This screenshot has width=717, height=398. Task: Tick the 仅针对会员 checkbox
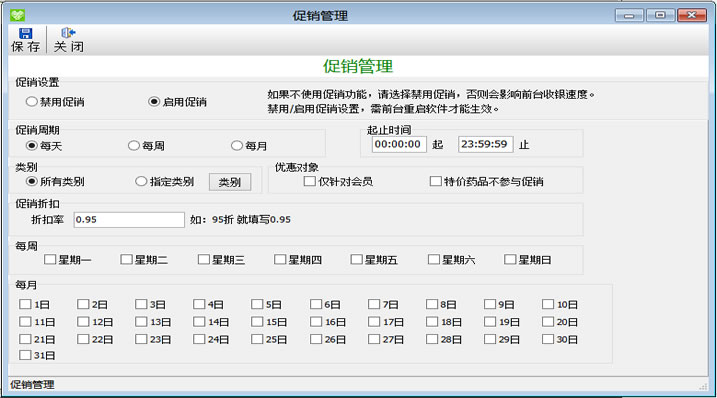pos(310,181)
